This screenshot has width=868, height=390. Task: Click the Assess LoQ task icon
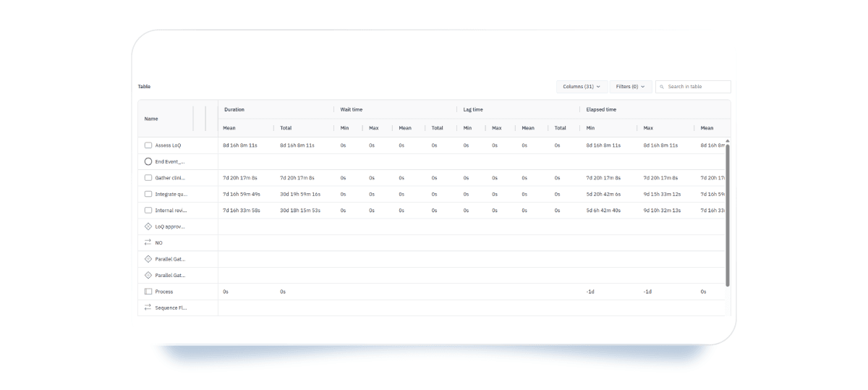click(148, 145)
